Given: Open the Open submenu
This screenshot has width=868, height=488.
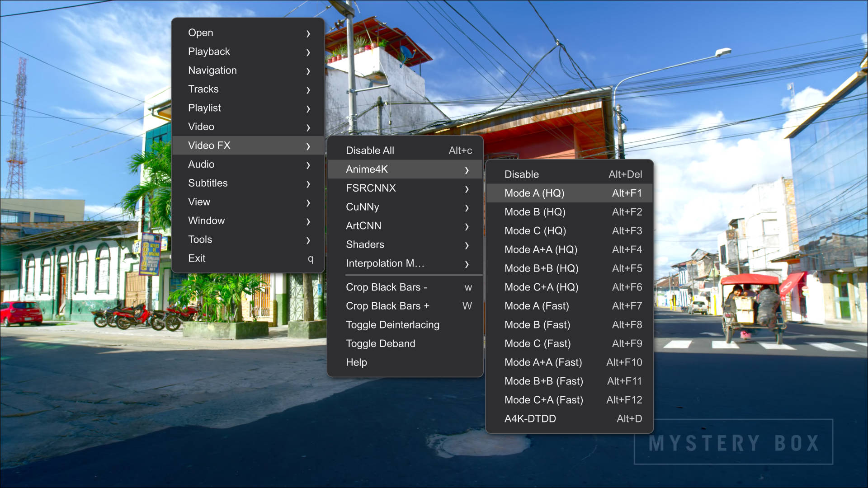Looking at the screenshot, I should (248, 33).
